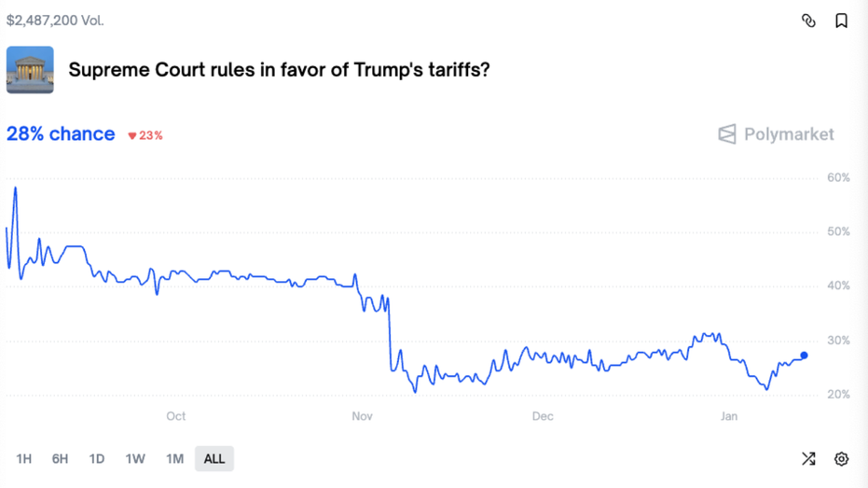
Task: Copy the market link icon
Action: [x=808, y=21]
